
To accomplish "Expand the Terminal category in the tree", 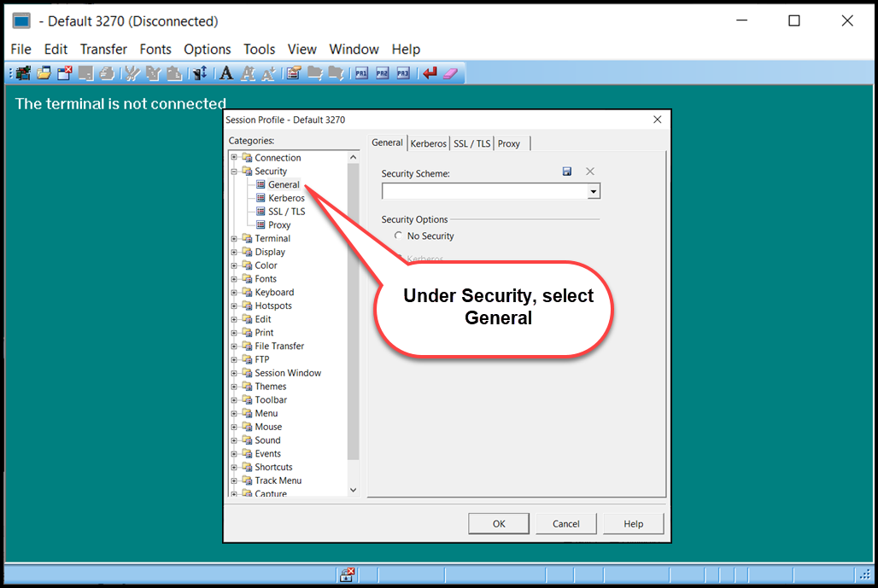I will (235, 238).
